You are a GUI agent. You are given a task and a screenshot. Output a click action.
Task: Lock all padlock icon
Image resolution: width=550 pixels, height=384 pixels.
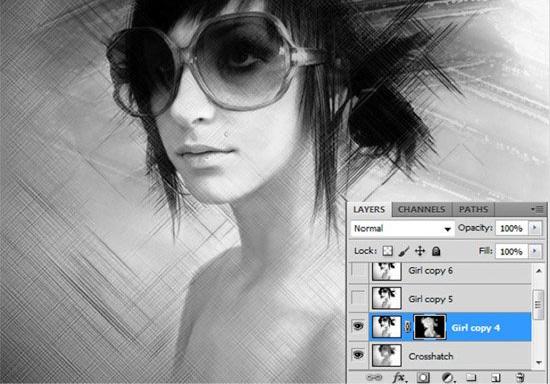pos(436,251)
